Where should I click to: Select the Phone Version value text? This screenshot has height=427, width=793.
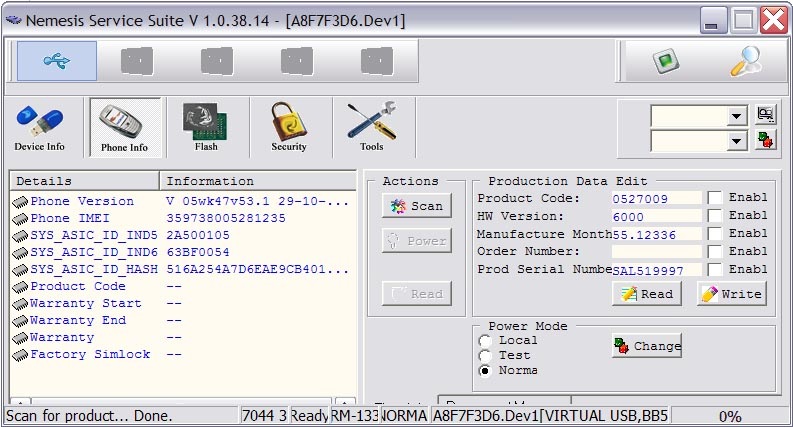(257, 201)
